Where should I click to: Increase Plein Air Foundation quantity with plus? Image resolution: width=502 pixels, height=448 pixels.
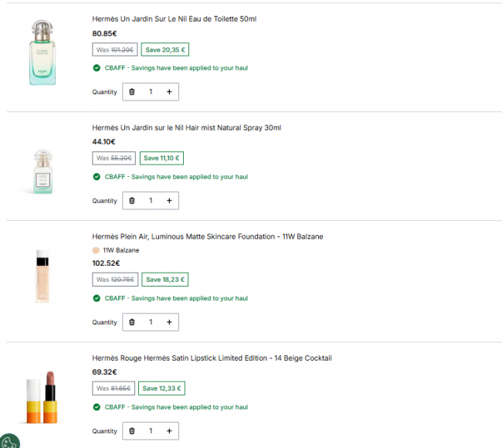tap(169, 322)
